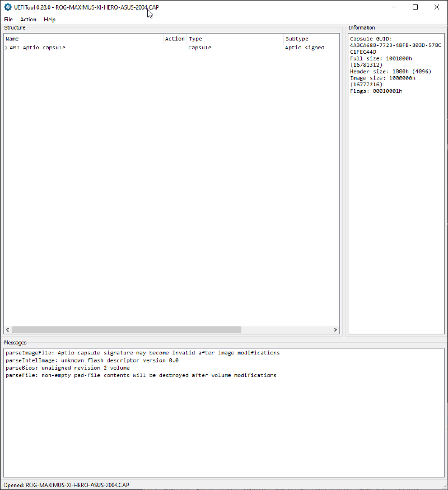The height and width of the screenshot is (490, 448).
Task: Click the Name column header
Action: coord(11,39)
